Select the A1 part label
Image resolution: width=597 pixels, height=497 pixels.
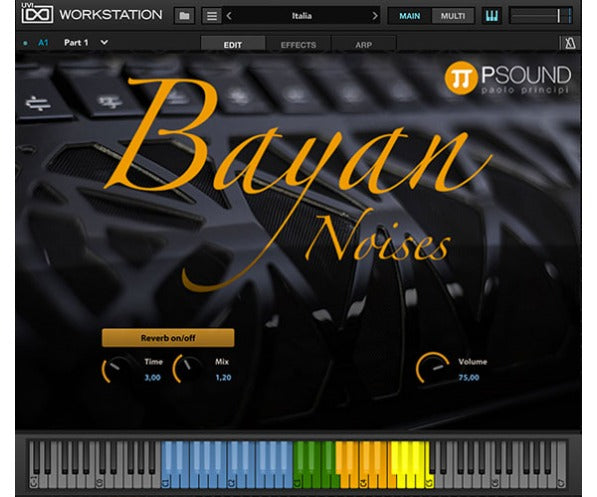pyautogui.click(x=43, y=43)
